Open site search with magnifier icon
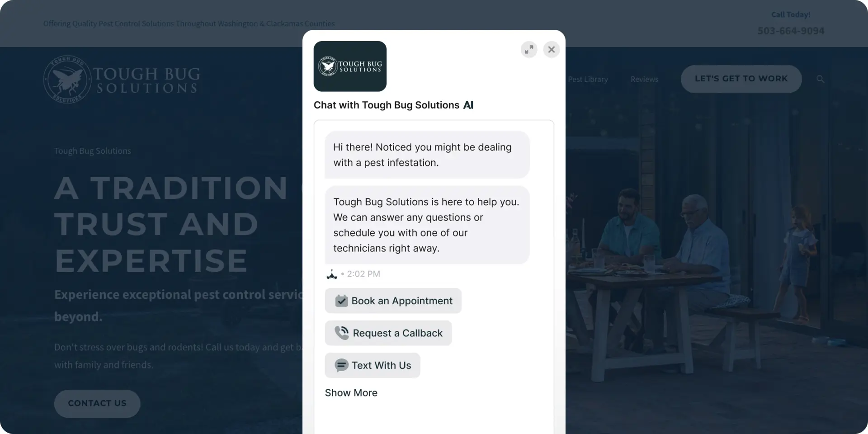868x434 pixels. click(820, 79)
